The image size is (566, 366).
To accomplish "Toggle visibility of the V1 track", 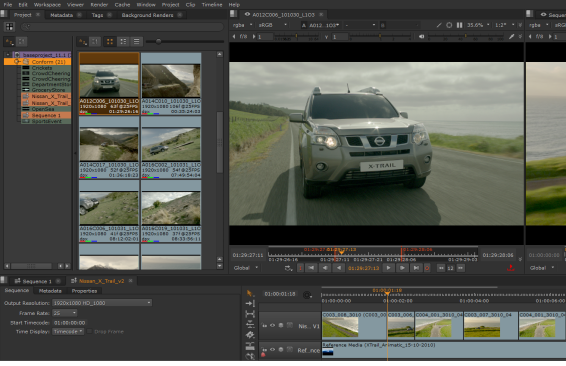I will coord(273,326).
